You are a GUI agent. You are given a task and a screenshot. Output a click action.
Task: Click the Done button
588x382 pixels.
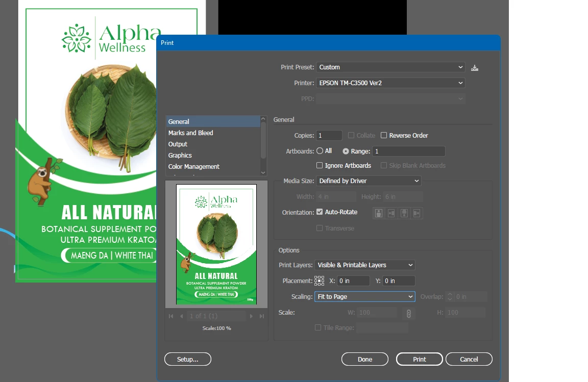(x=365, y=359)
